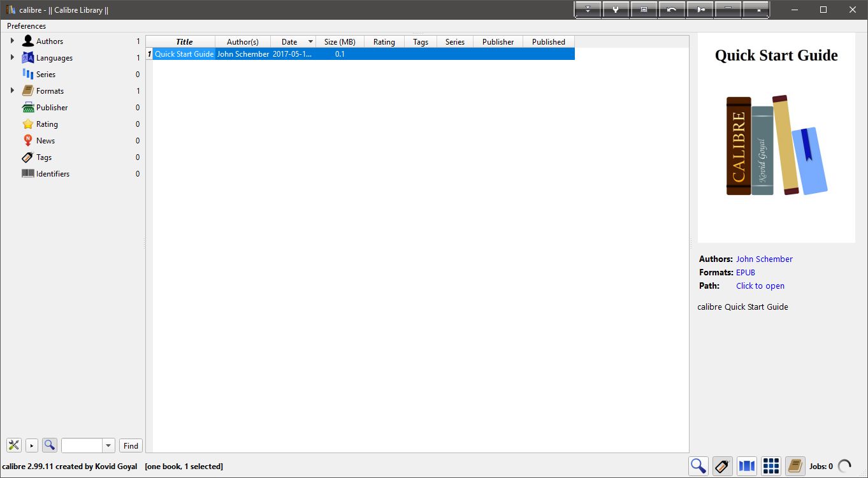Screen dimensions: 868x478
Task: Open the Preferences menu
Action: [x=27, y=26]
